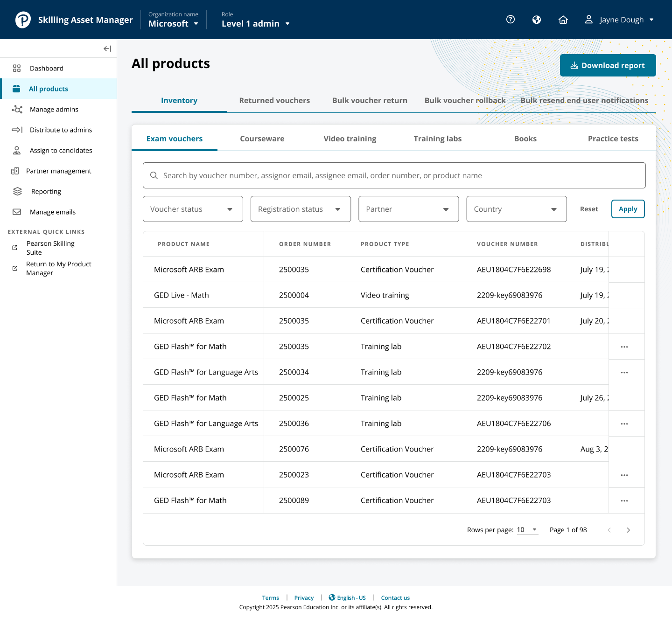Open the Bulk voucher rollback tab
Screen dimensions: 672x618
tap(465, 100)
